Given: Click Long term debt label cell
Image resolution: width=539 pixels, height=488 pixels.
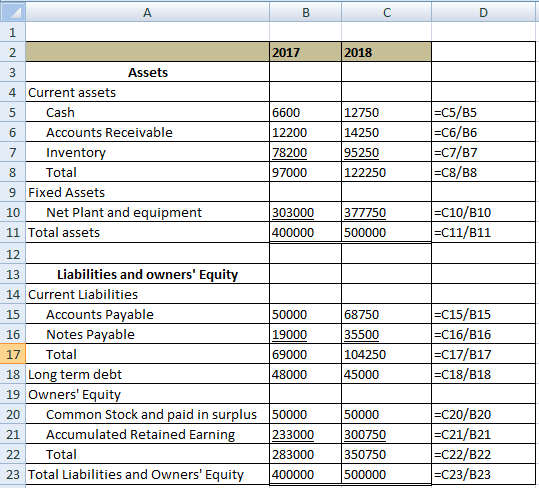Looking at the screenshot, I should [147, 374].
